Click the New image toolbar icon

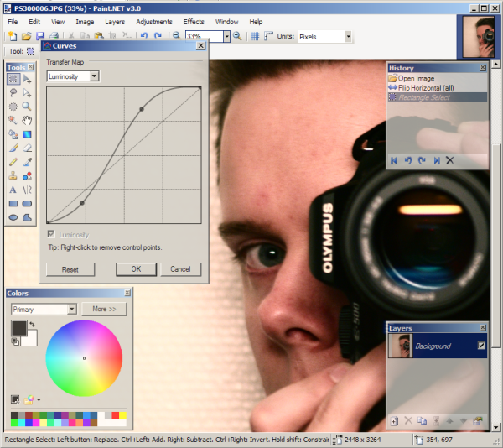coord(13,36)
